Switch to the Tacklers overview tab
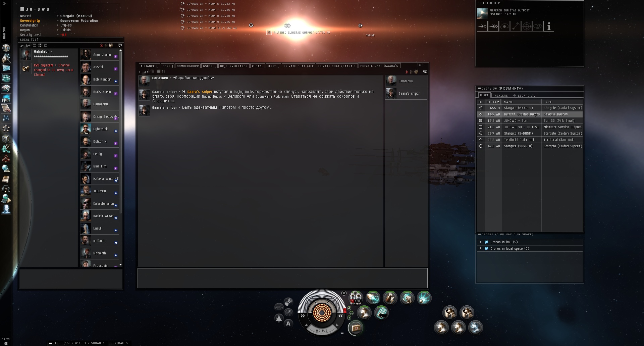644x346 pixels. click(x=500, y=96)
